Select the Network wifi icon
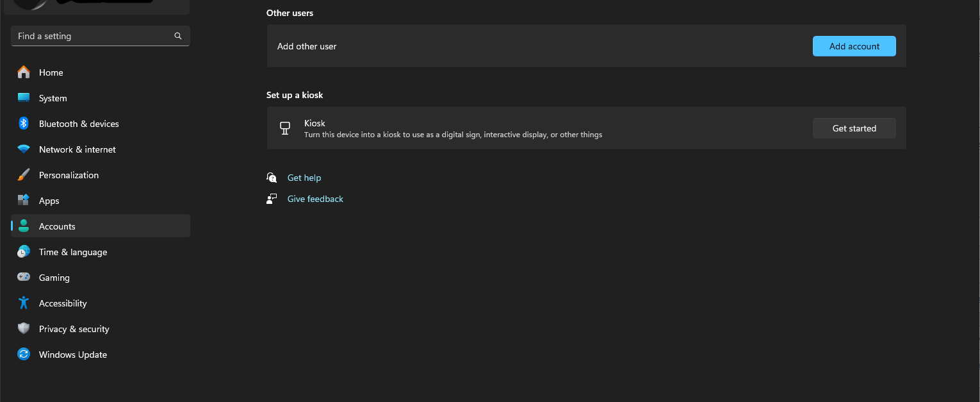 24,149
